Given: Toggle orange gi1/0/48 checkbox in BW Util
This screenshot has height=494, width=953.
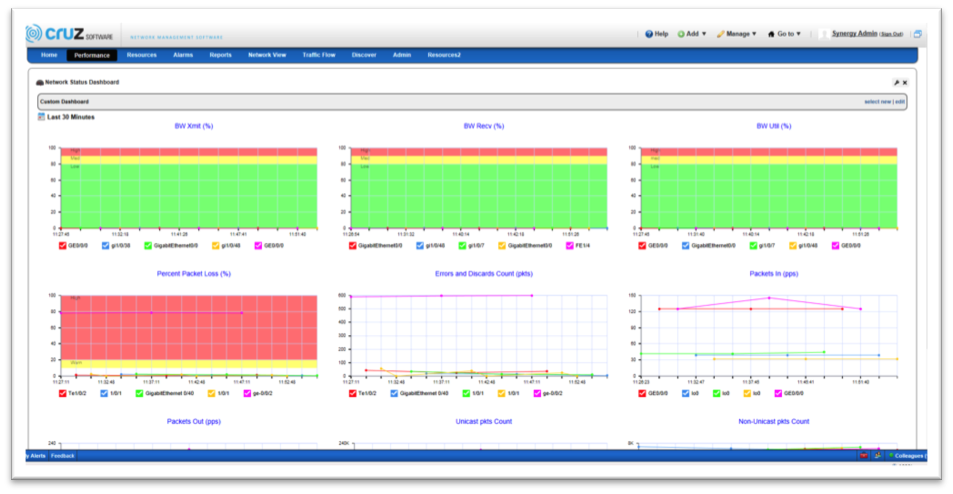Looking at the screenshot, I should point(793,245).
